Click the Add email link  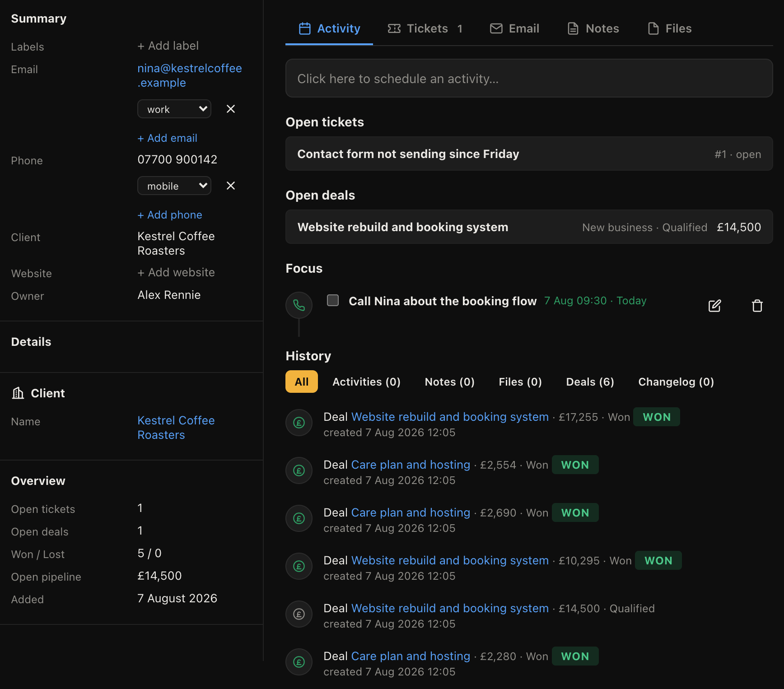[168, 138]
